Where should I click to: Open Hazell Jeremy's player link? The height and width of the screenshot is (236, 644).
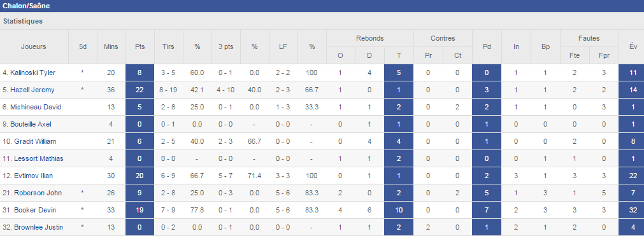click(32, 90)
